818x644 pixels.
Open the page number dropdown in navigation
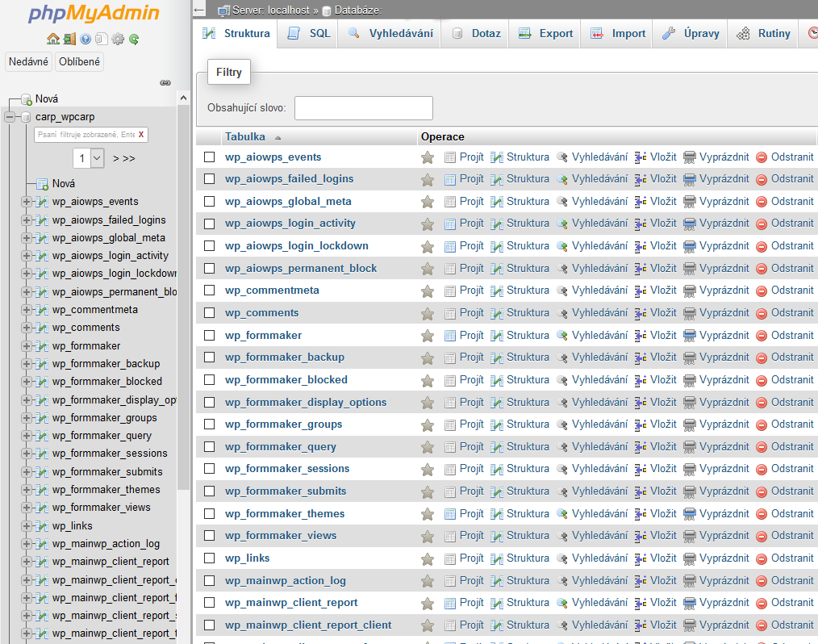(89, 158)
